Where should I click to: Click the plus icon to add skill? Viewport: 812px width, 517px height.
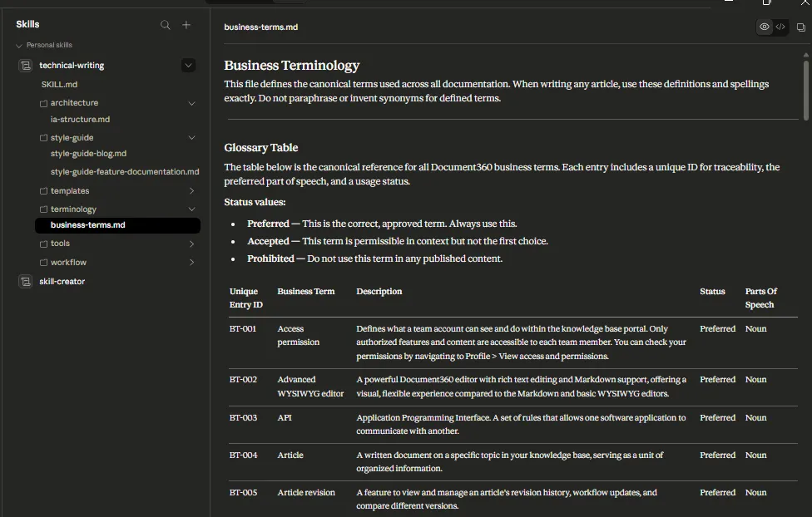pyautogui.click(x=186, y=25)
